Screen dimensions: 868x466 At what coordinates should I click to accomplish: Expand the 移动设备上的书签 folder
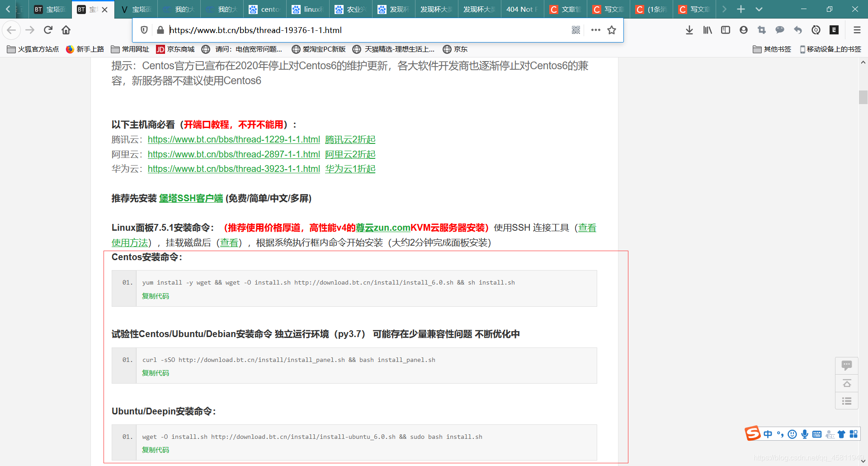pyautogui.click(x=830, y=49)
